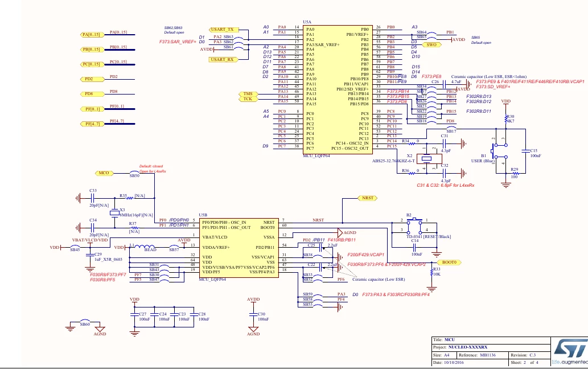The width and height of the screenshot is (588, 369).
Task: Select the R34 resistor label
Action: click(x=405, y=141)
